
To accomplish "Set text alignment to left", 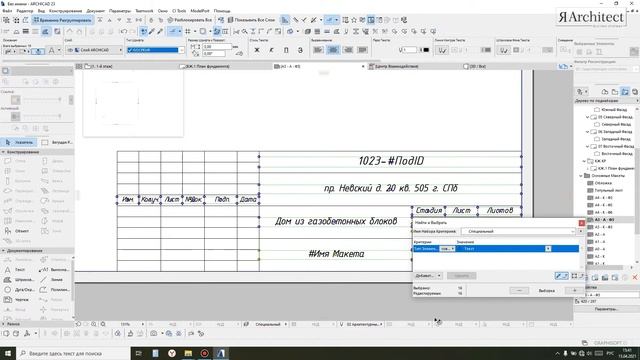I will click(x=318, y=50).
